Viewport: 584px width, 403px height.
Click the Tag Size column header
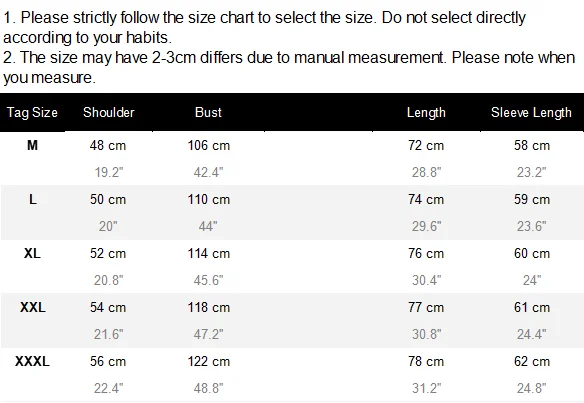pyautogui.click(x=32, y=112)
